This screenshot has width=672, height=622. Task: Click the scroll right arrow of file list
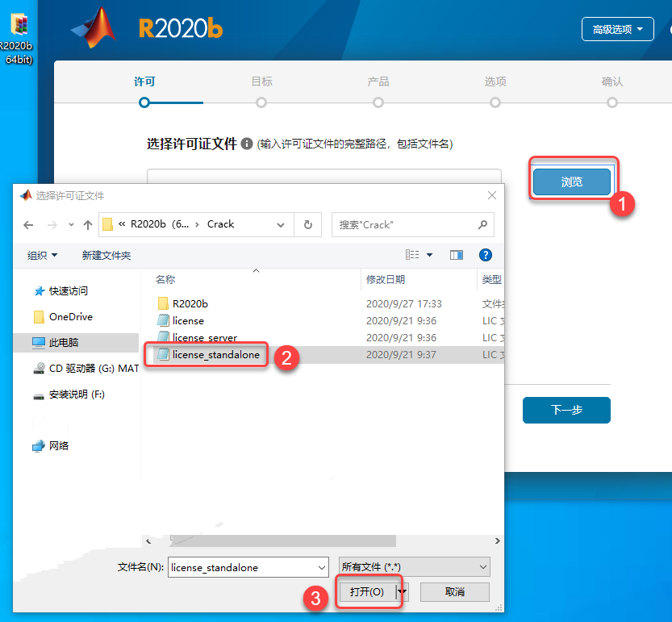tap(498, 541)
